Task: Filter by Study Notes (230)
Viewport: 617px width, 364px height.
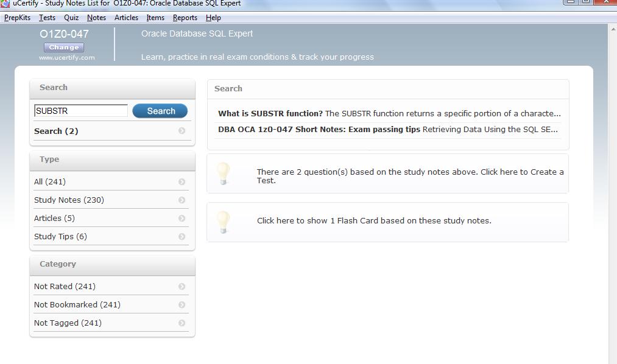Action: pyautogui.click(x=111, y=200)
